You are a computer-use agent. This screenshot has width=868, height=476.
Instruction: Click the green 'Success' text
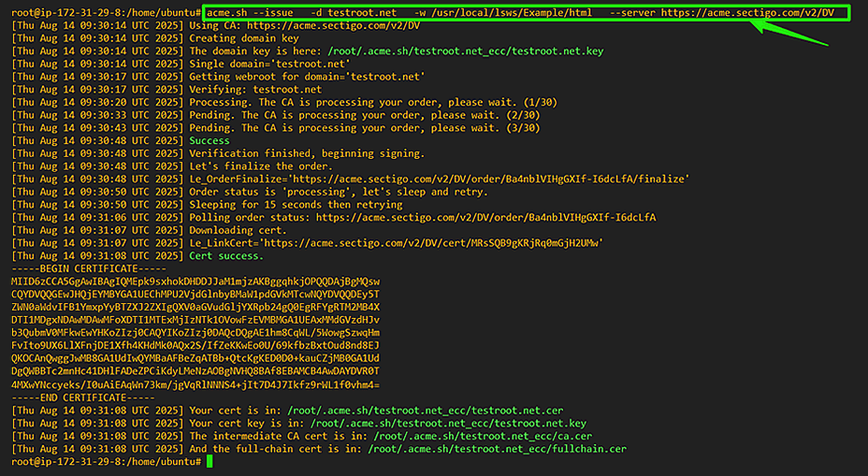click(210, 140)
